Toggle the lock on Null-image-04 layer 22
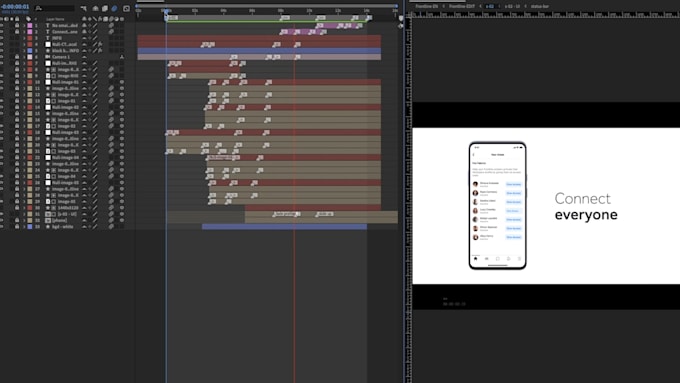 tap(17, 157)
